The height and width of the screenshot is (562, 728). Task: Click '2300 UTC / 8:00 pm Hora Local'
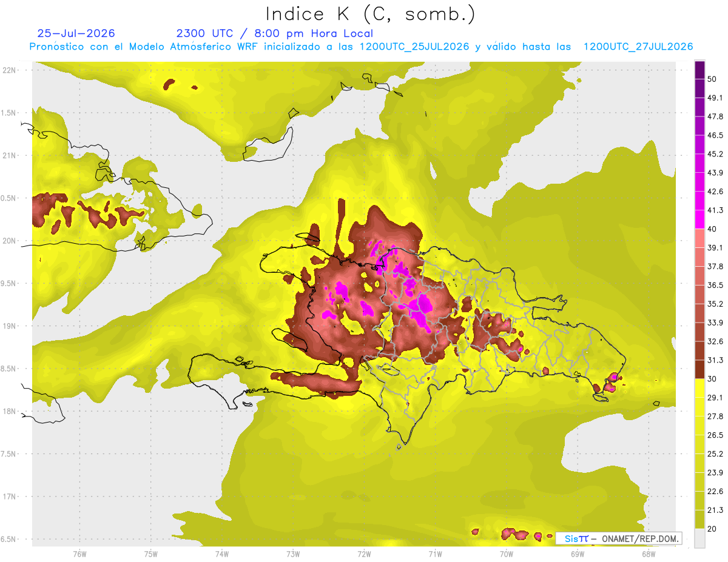click(x=274, y=33)
